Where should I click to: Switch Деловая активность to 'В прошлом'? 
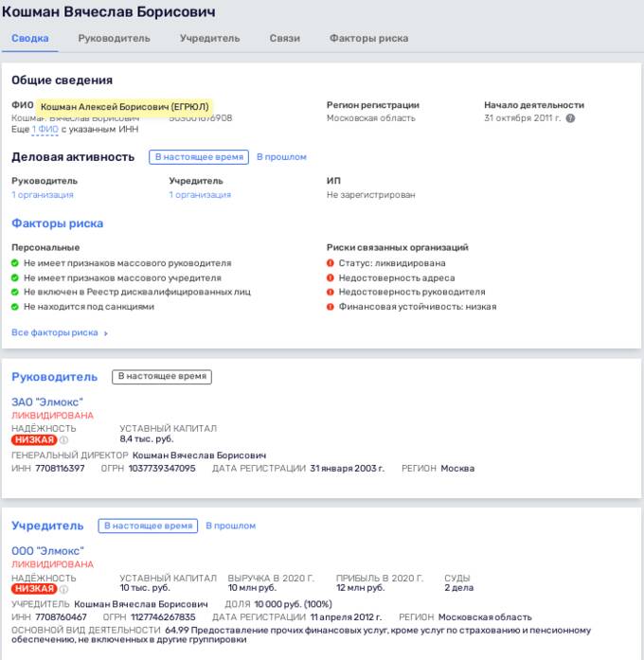click(281, 157)
